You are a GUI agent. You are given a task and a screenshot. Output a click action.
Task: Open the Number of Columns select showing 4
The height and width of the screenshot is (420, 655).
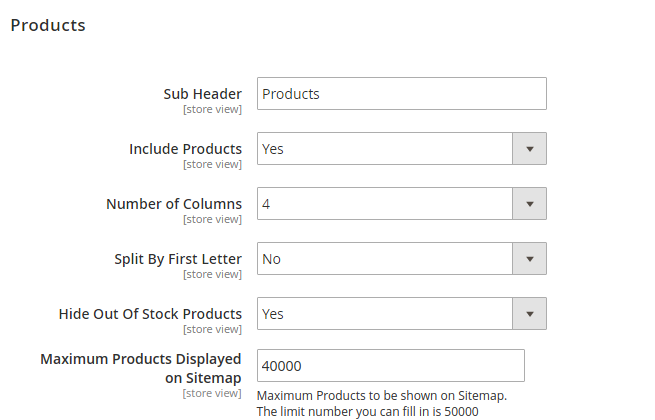point(385,204)
